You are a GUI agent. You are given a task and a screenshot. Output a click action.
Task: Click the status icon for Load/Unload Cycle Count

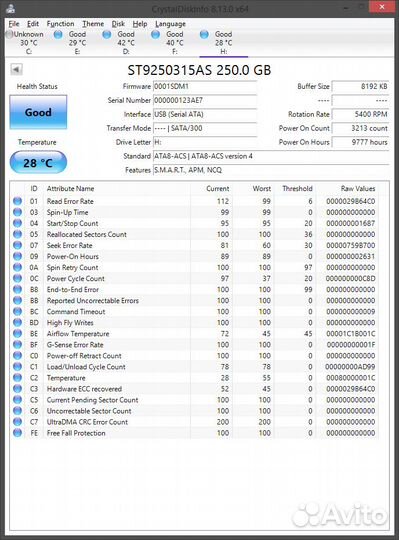[x=17, y=367]
